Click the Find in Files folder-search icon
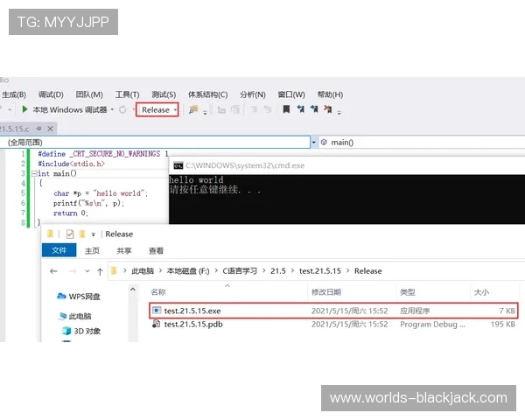Viewport: 525px width, 420px height. click(193, 109)
